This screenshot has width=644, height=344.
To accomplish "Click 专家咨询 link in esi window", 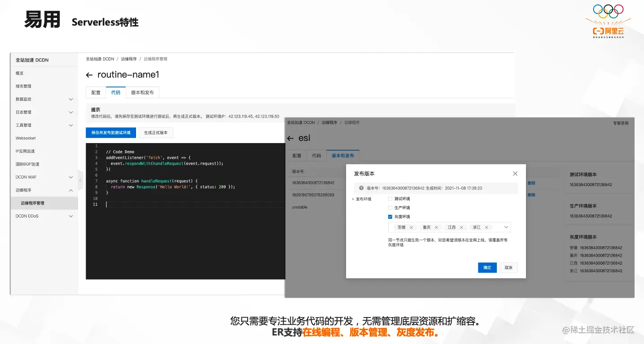I will [x=621, y=123].
